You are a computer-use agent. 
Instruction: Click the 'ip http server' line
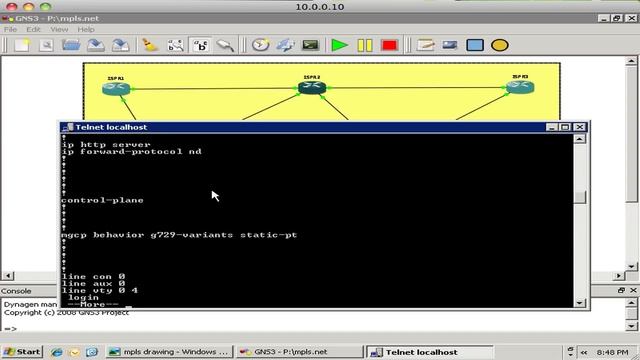click(106, 144)
